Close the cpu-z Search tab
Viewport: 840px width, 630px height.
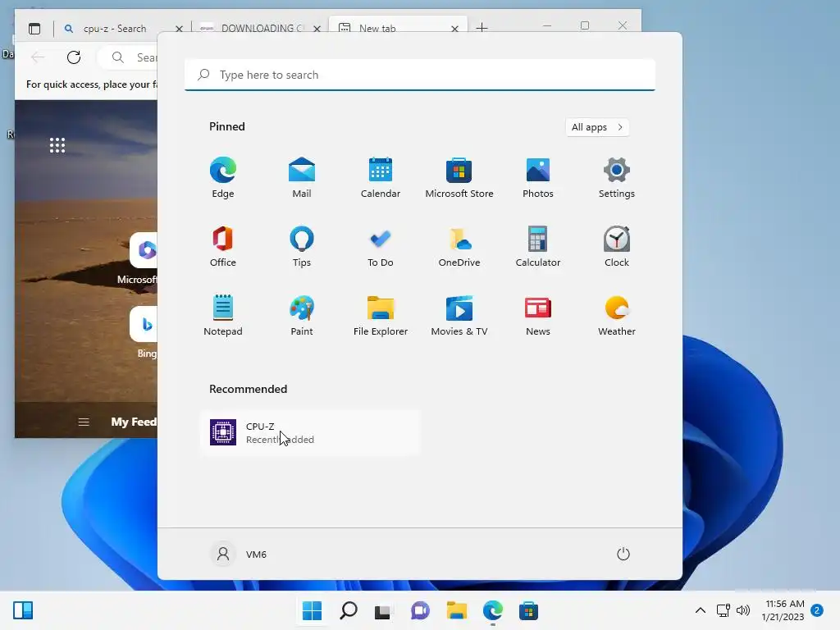[179, 29]
